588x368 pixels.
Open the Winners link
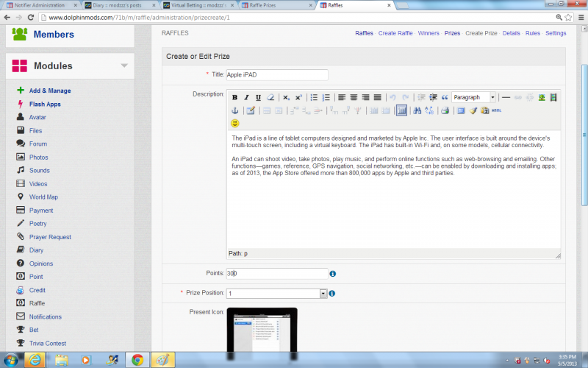pyautogui.click(x=429, y=33)
